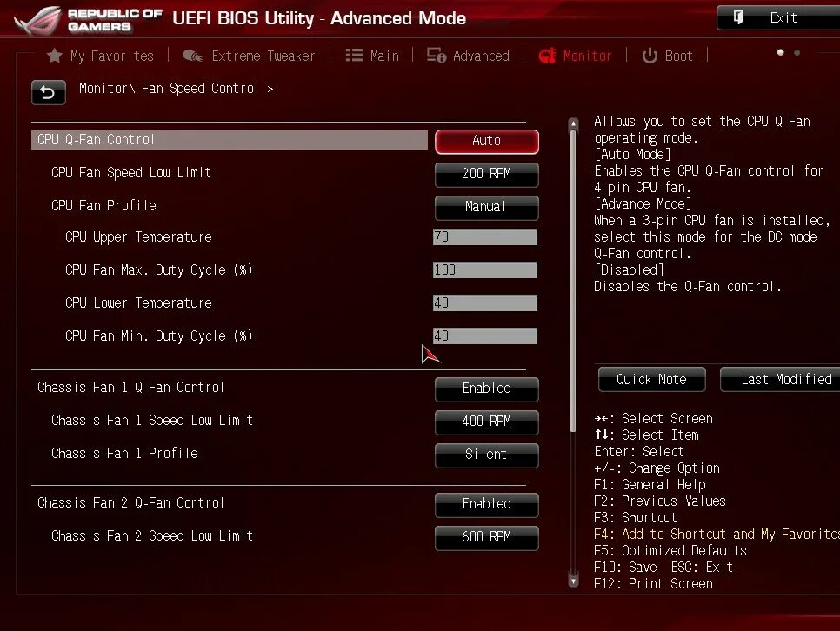Click the ROG logo

click(x=37, y=21)
